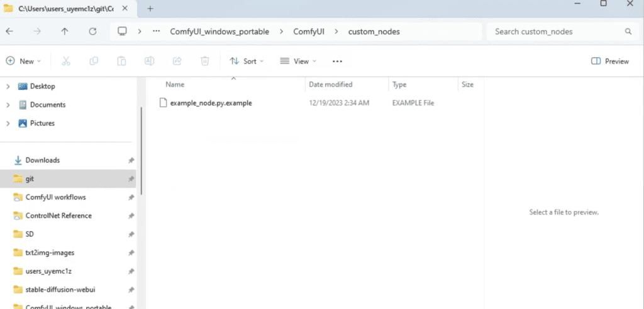The height and width of the screenshot is (309, 644).
Task: Click the Copy icon in toolbar
Action: [94, 61]
